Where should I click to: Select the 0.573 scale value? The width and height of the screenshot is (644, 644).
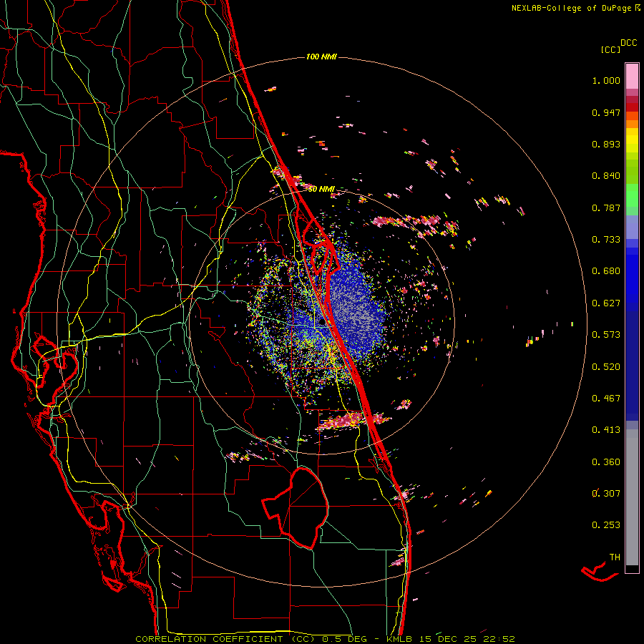[x=606, y=335]
